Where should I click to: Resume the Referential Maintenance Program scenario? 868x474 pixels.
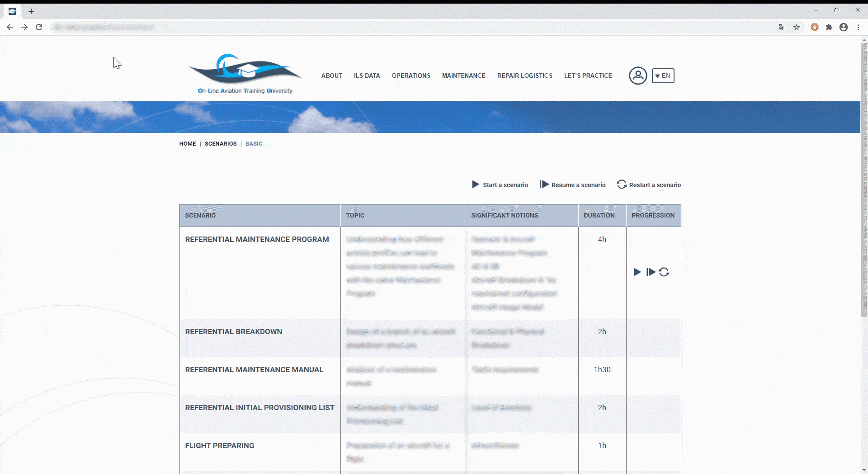pos(651,272)
